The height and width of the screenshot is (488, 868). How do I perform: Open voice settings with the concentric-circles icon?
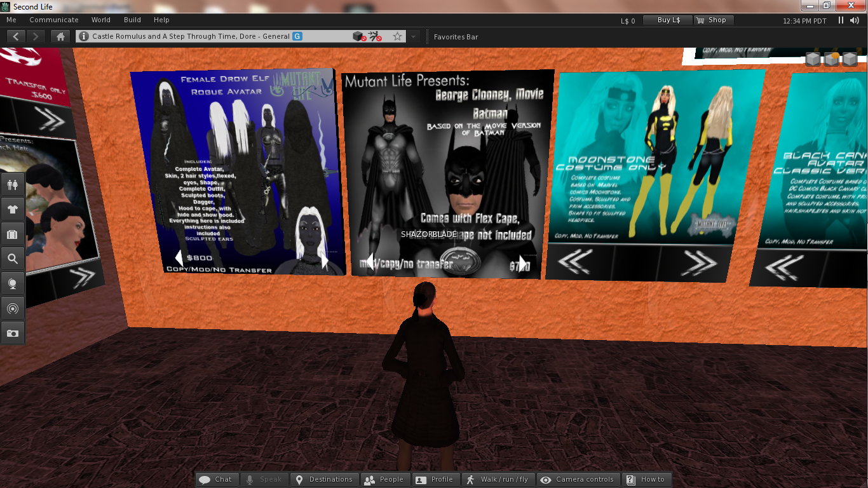pos(13,308)
